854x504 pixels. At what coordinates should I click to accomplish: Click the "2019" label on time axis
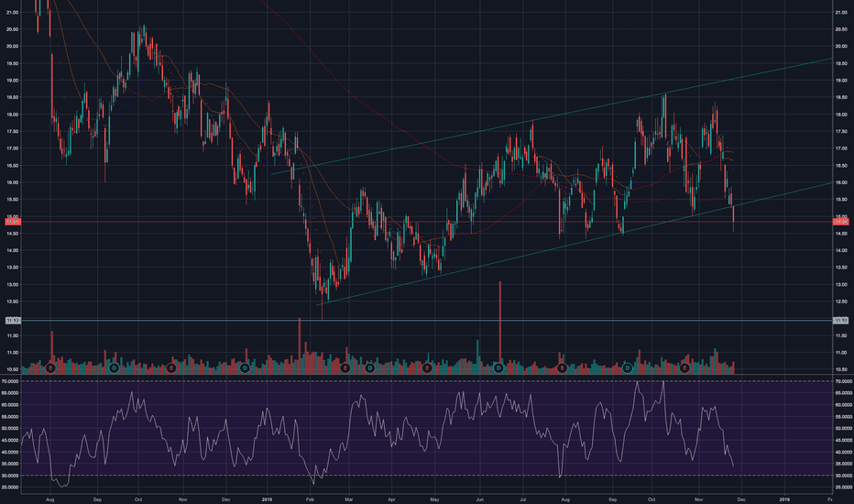click(x=784, y=499)
